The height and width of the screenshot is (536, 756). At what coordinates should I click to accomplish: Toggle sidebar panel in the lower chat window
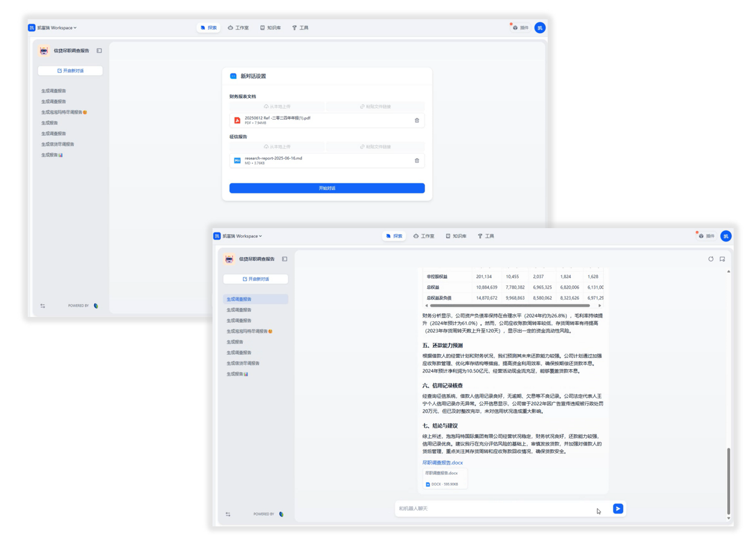(284, 259)
